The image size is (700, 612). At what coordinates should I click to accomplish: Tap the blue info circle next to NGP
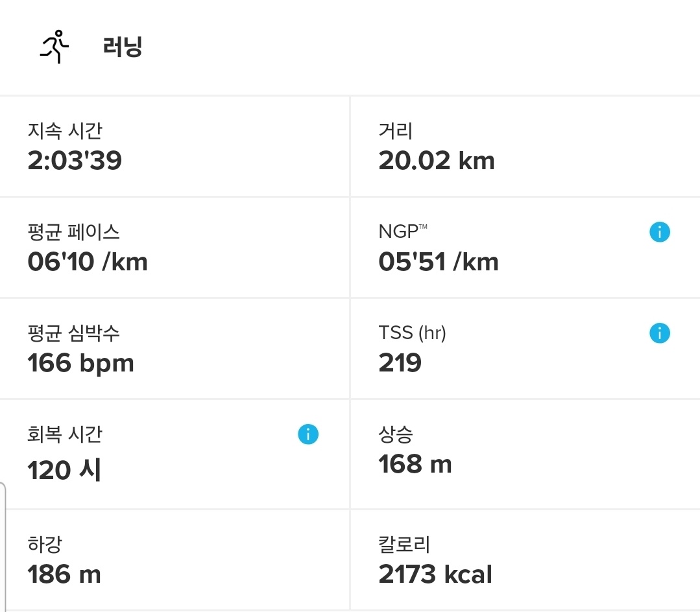[x=660, y=232]
